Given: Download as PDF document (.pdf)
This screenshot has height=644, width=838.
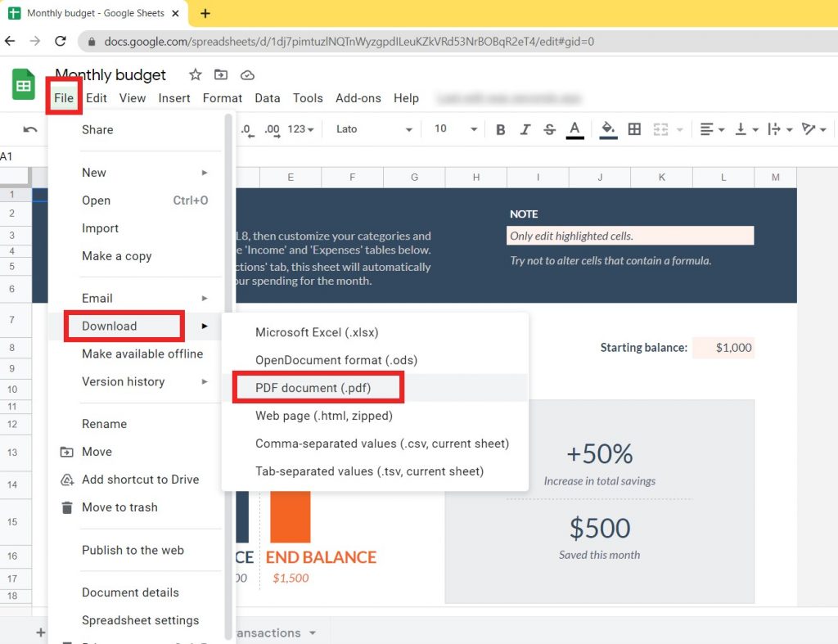Looking at the screenshot, I should click(x=375, y=388).
